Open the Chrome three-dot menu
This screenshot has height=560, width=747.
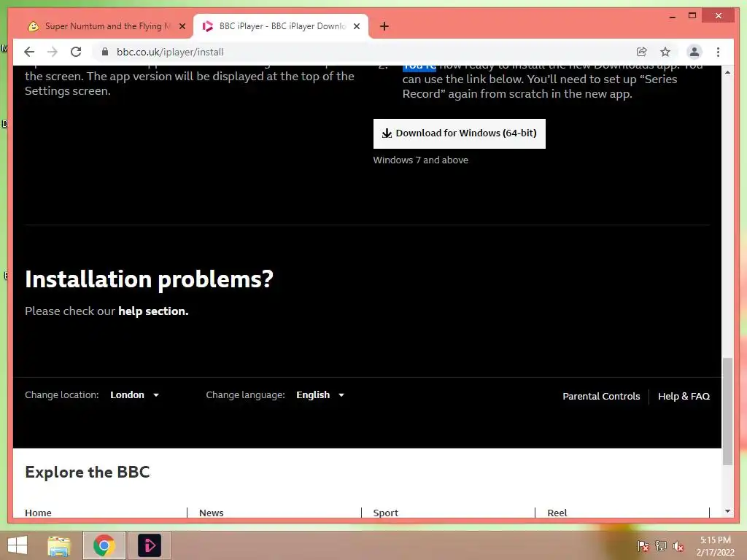pyautogui.click(x=718, y=52)
